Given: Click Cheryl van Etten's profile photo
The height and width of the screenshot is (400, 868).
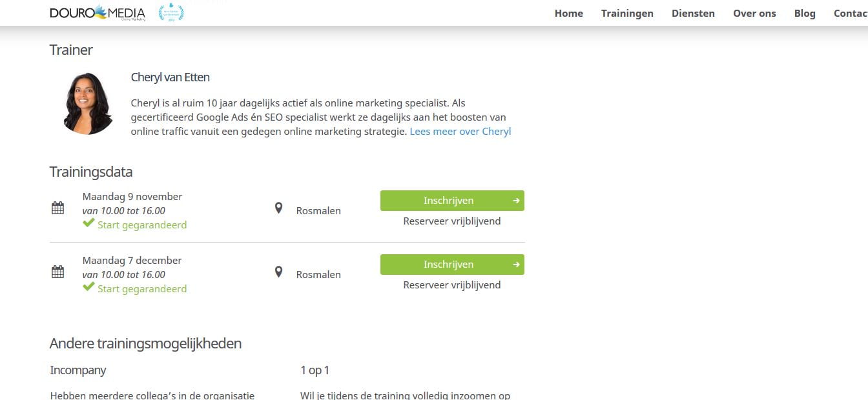Looking at the screenshot, I should [x=88, y=103].
